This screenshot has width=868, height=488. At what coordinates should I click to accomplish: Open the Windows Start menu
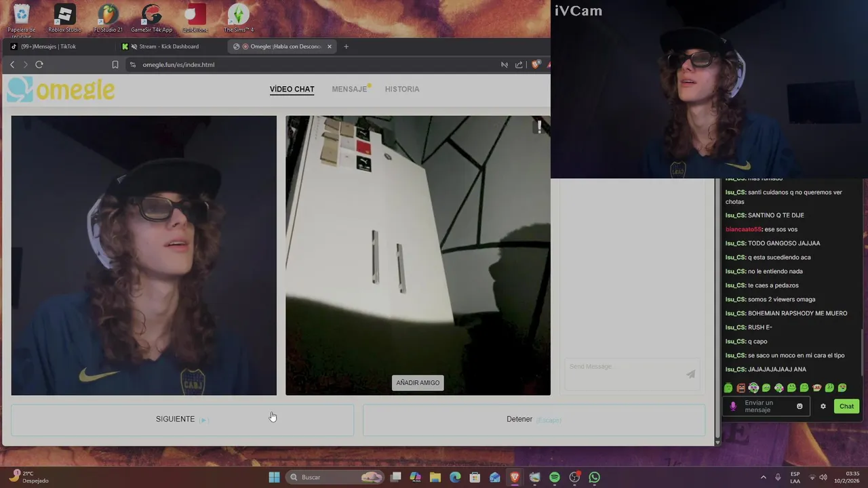point(274,477)
